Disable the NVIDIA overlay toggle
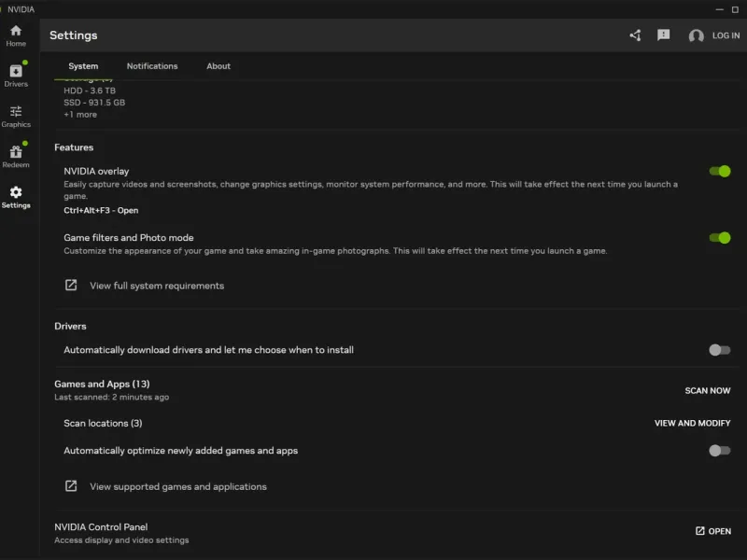Image resolution: width=747 pixels, height=560 pixels. tap(719, 172)
